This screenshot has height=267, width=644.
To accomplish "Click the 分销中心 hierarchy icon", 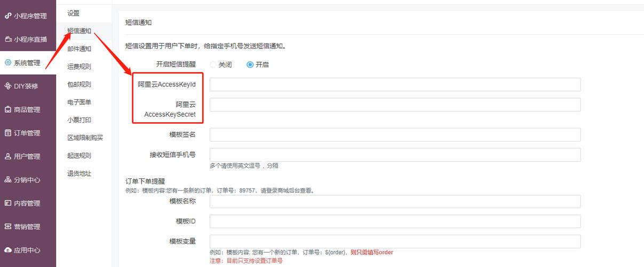I will pos(8,180).
